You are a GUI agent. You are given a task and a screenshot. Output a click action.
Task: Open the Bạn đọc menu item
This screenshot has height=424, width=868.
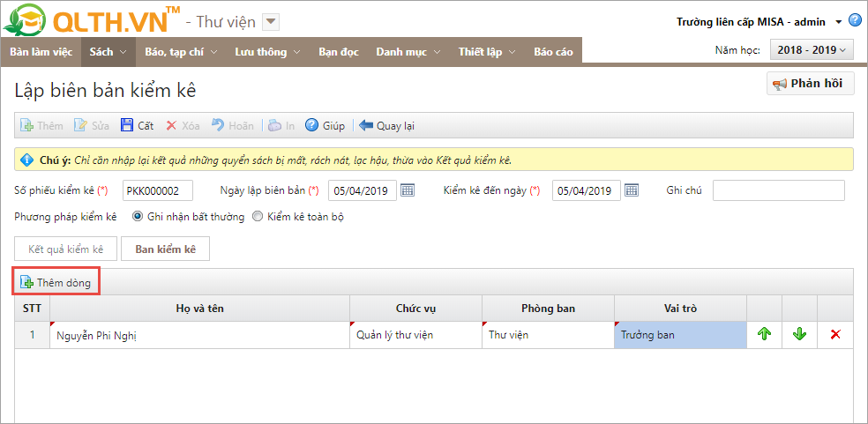[x=338, y=52]
